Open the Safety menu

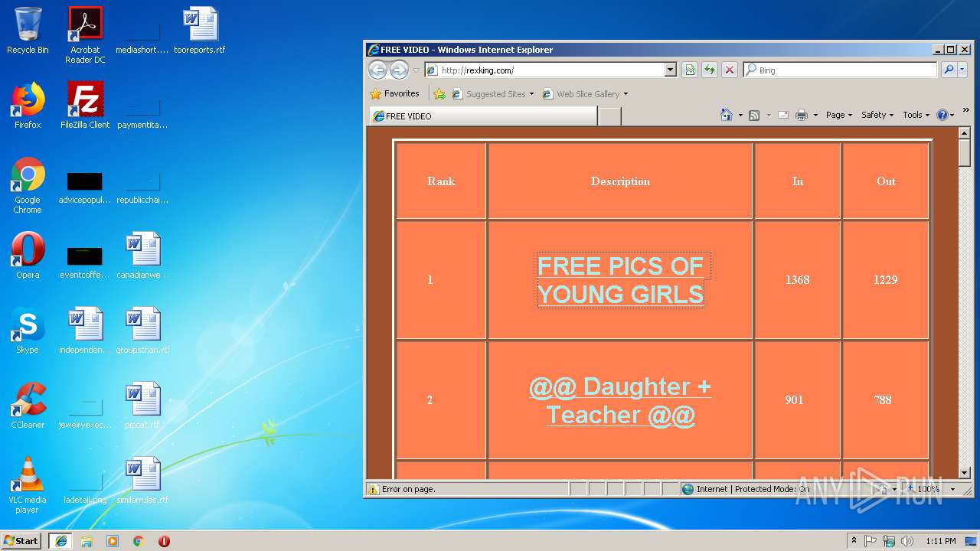coord(877,115)
